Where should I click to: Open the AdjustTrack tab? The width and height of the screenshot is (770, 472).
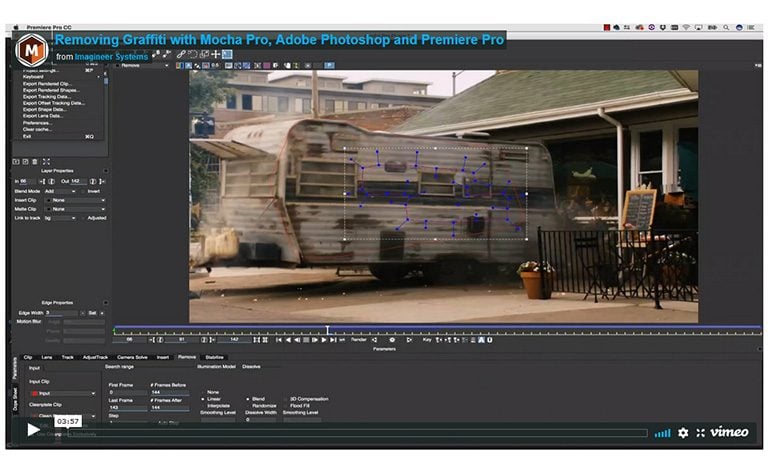(x=95, y=357)
